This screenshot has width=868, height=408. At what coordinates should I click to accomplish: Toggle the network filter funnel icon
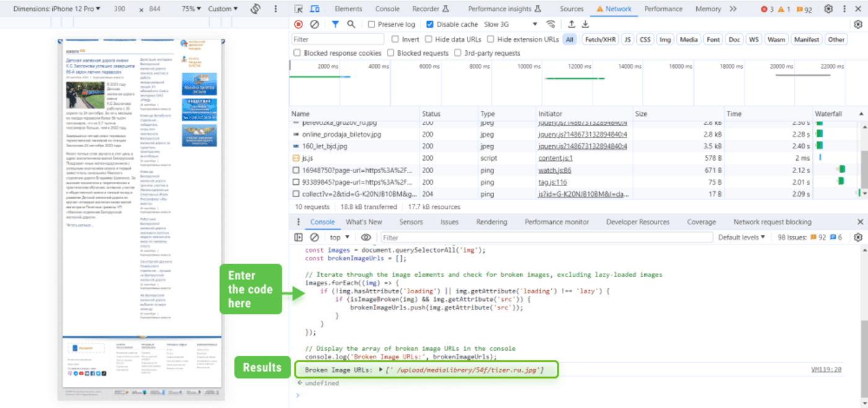pos(335,24)
